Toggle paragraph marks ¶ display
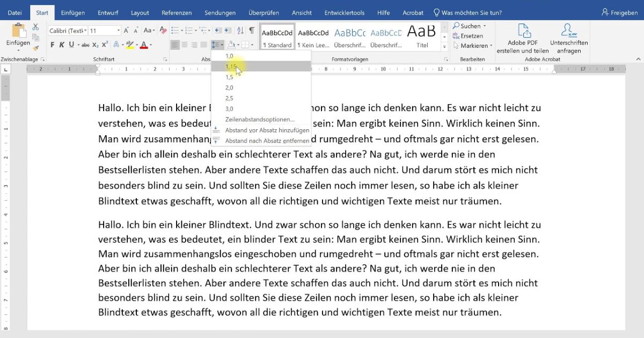The width and height of the screenshot is (644, 338). tap(252, 31)
